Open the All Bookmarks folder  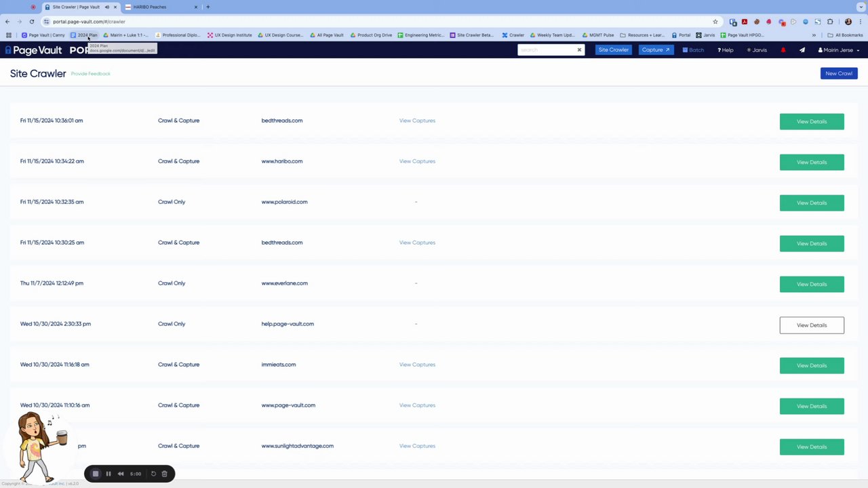(x=845, y=35)
